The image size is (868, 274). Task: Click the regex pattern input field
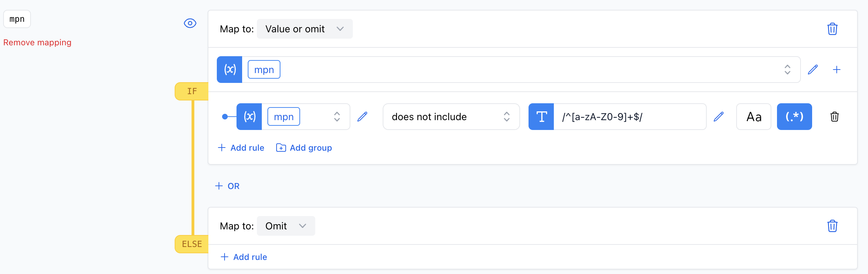tap(630, 117)
